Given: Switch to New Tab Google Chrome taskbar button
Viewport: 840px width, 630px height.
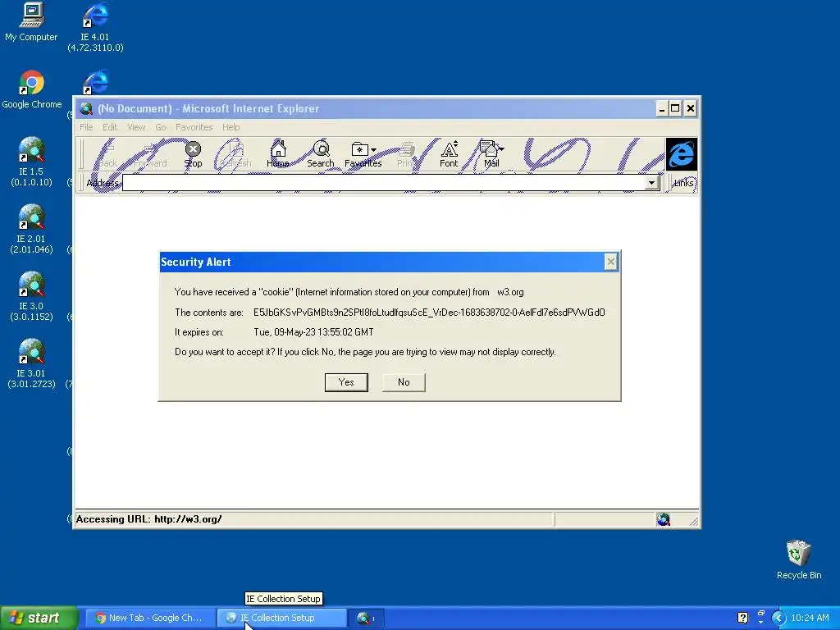Looking at the screenshot, I should click(150, 618).
